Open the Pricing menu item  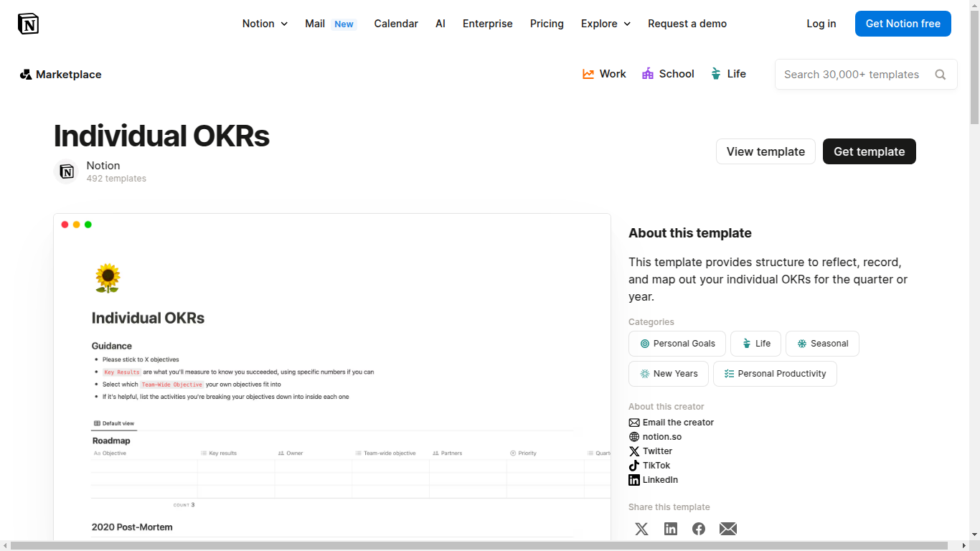[547, 24]
